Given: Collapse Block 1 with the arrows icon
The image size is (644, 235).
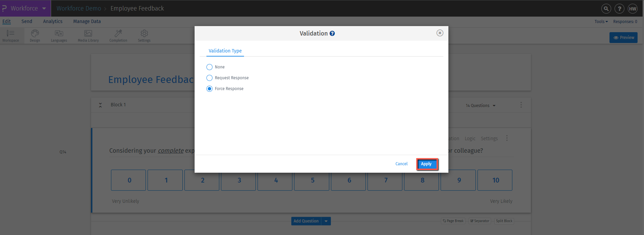Looking at the screenshot, I should point(100,105).
